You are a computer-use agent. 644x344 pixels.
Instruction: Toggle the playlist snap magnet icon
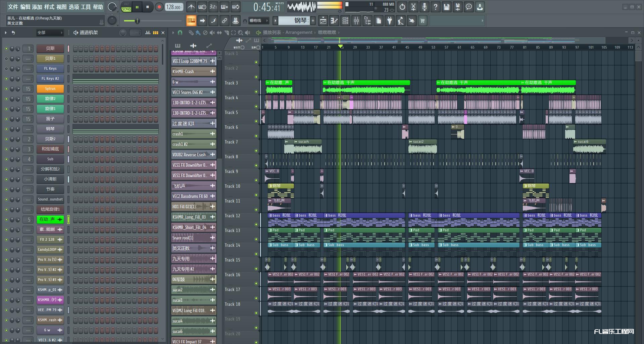coord(180,33)
